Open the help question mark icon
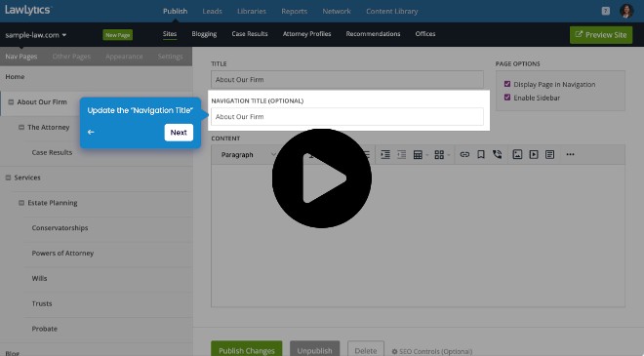 point(605,11)
